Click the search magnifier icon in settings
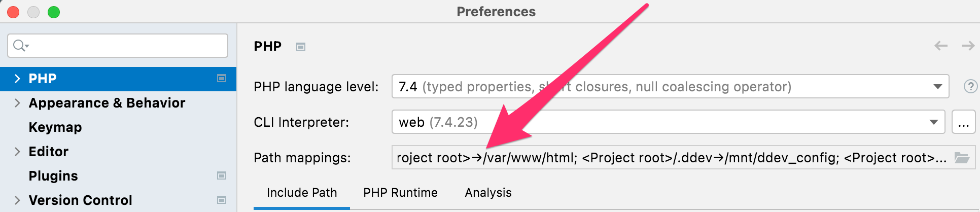The width and height of the screenshot is (980, 212). click(x=20, y=46)
